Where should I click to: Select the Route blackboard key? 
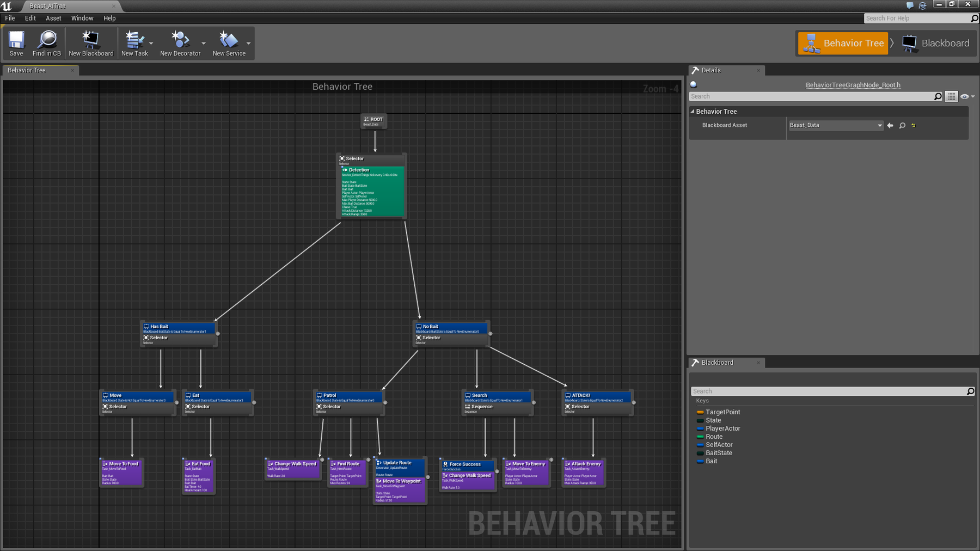714,437
